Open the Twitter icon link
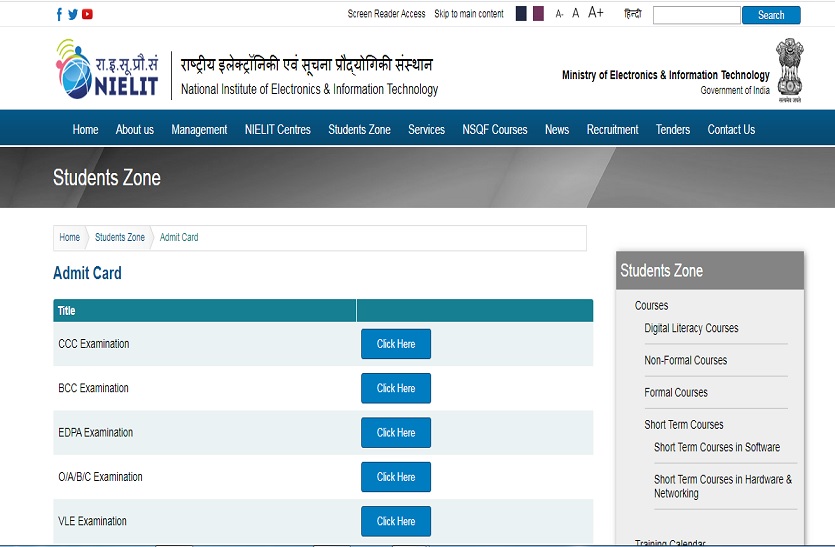The width and height of the screenshot is (835, 547). (x=73, y=14)
